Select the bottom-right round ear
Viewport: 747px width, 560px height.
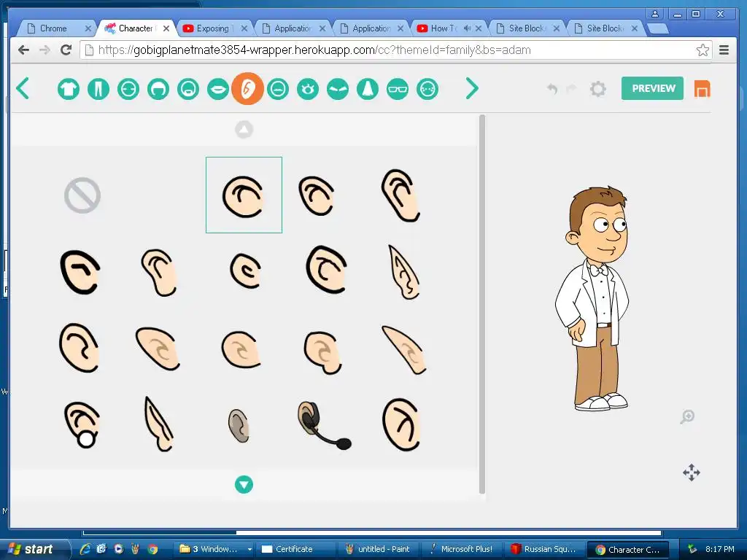point(401,425)
